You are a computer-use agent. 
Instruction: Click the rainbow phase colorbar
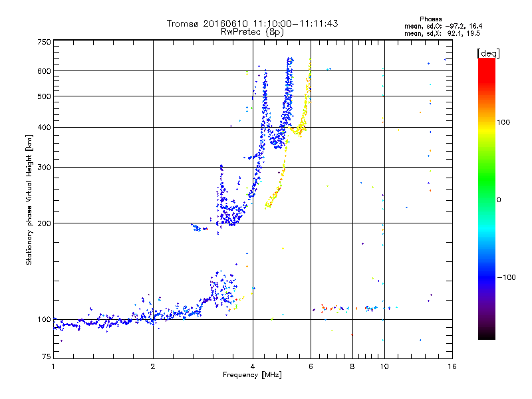487,198
